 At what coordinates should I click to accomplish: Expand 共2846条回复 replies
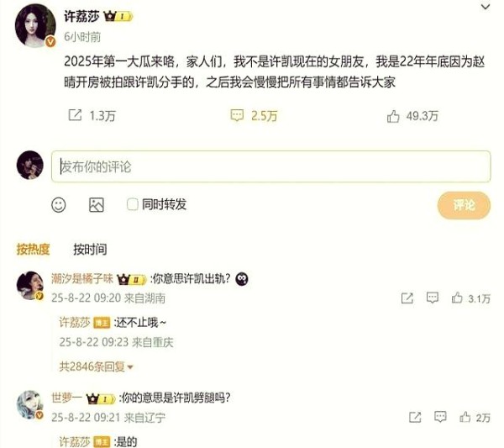tap(96, 366)
